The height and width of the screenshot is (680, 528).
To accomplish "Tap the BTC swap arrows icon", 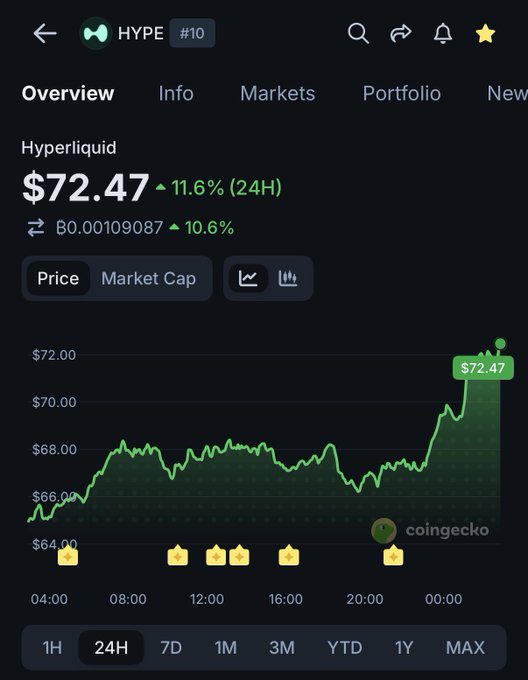I will point(36,228).
